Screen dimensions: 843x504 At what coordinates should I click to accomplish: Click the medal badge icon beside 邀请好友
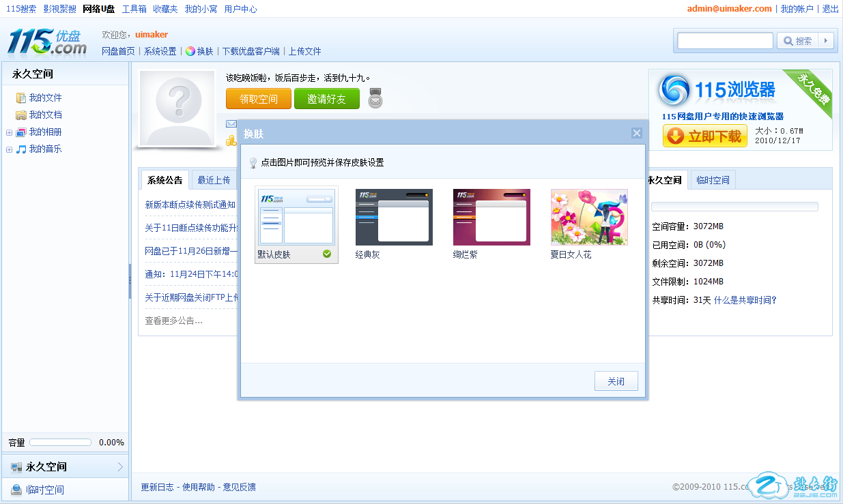[x=375, y=98]
